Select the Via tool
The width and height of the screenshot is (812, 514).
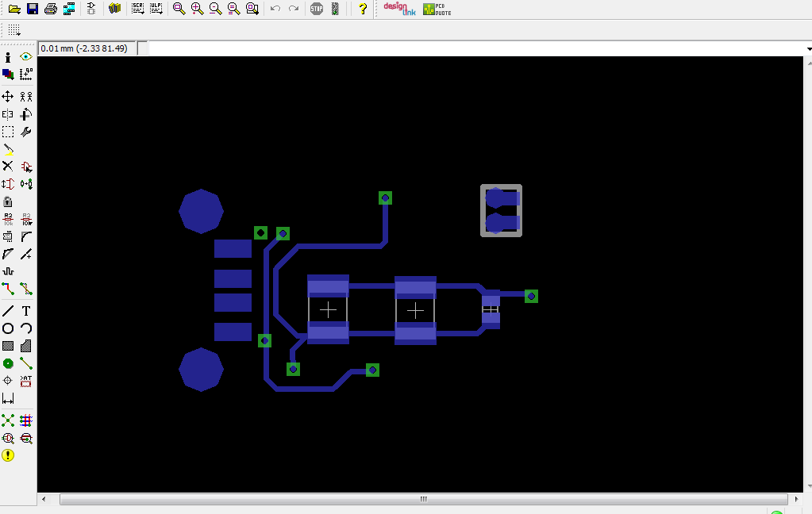point(8,364)
